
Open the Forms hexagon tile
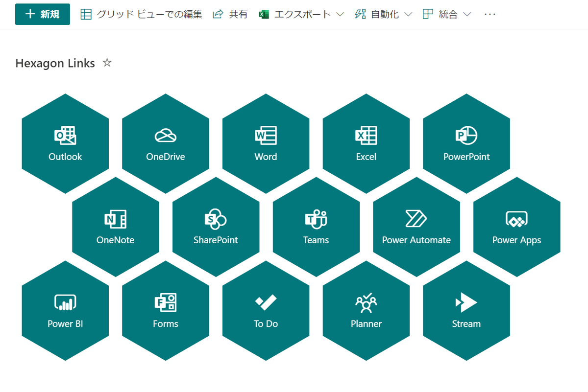166,311
